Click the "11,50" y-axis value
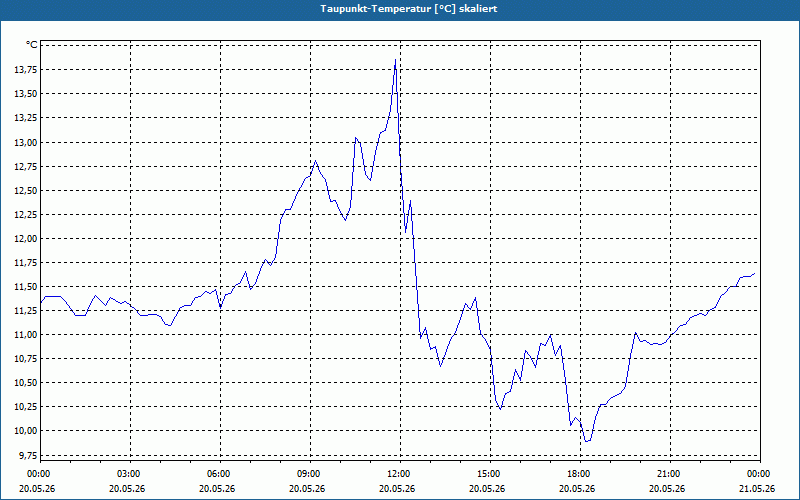Image resolution: width=800 pixels, height=500 pixels. (26, 286)
